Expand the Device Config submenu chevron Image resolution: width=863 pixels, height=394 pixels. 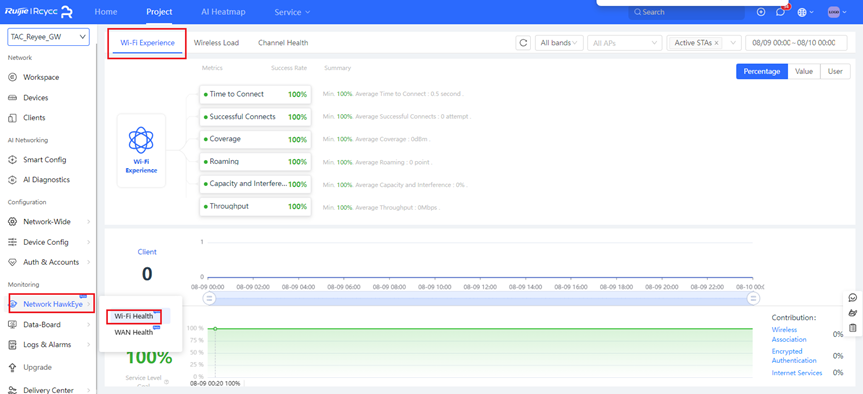tap(89, 242)
